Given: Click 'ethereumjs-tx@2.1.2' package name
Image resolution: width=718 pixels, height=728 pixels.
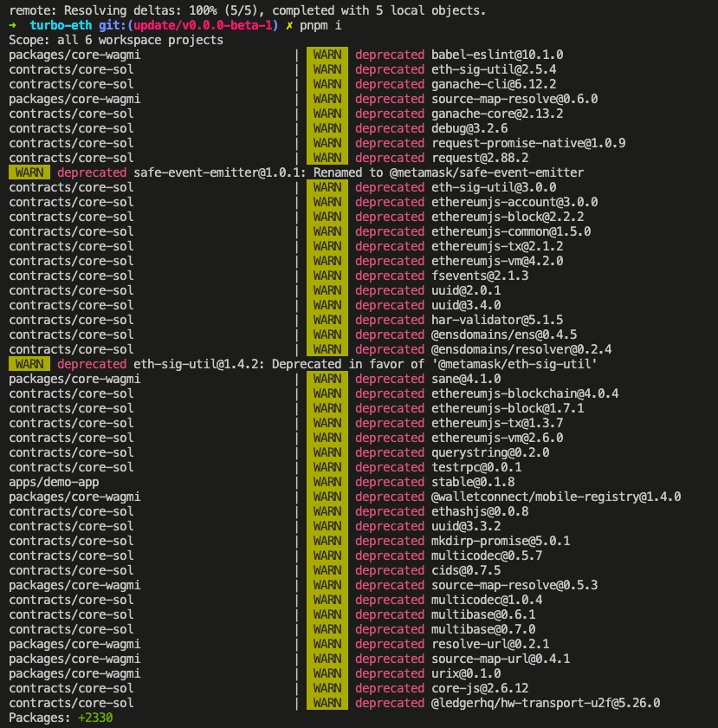Looking at the screenshot, I should pos(497,246).
